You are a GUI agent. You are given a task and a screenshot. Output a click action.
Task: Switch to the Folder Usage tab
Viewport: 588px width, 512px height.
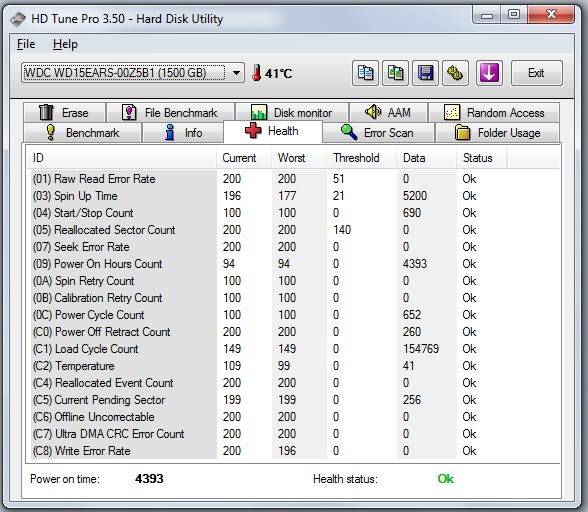pos(497,133)
